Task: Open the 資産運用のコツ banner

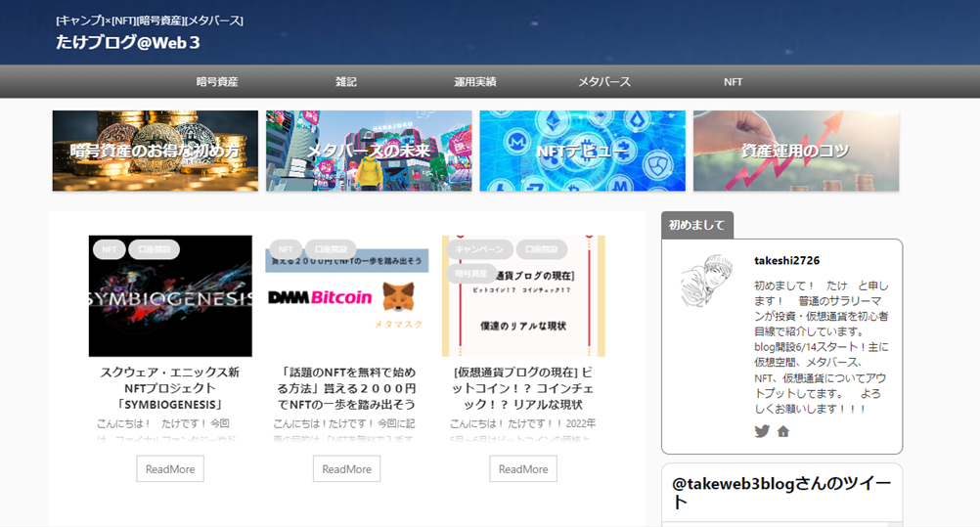Action: (x=796, y=151)
